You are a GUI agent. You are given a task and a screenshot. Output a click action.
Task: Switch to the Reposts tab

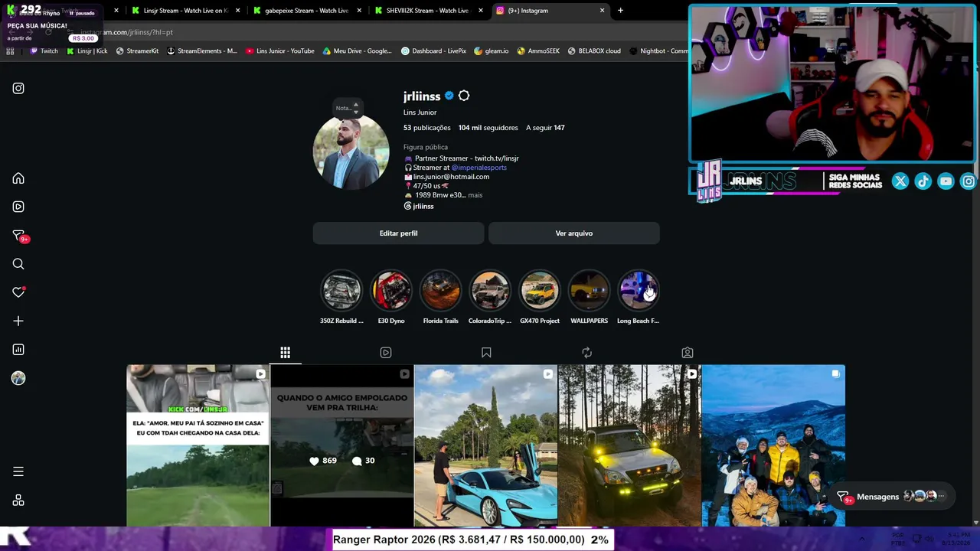586,353
